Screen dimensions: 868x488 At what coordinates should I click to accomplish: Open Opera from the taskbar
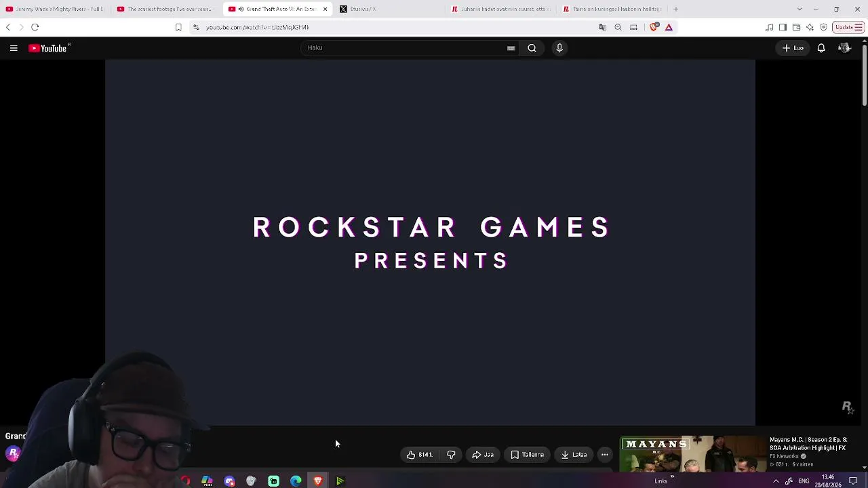coord(185,481)
